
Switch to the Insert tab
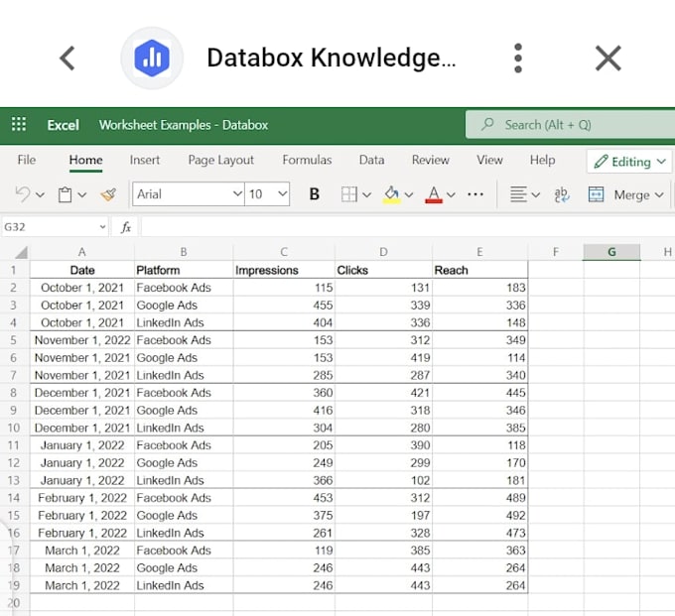(145, 160)
